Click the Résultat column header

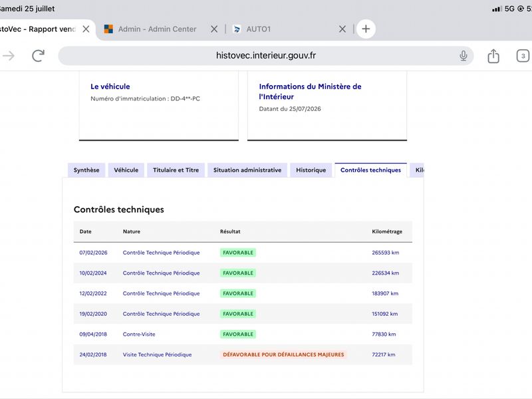pos(230,231)
